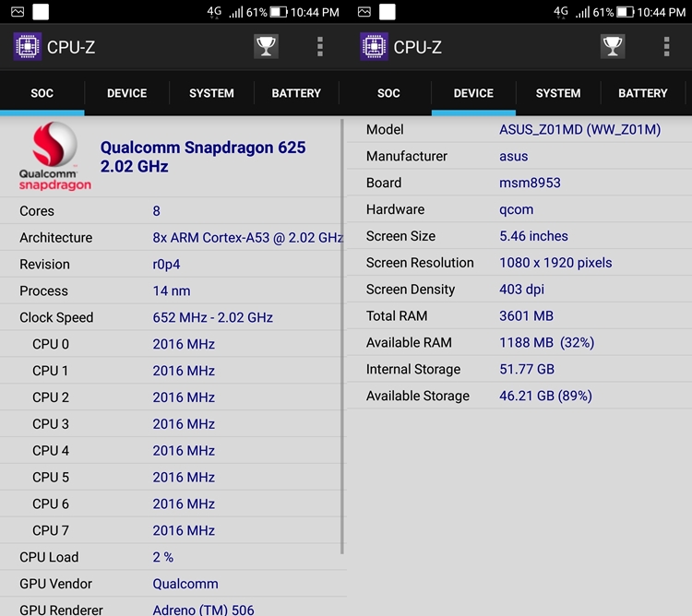Switch to DEVICE tab in left screen

pyautogui.click(x=126, y=93)
